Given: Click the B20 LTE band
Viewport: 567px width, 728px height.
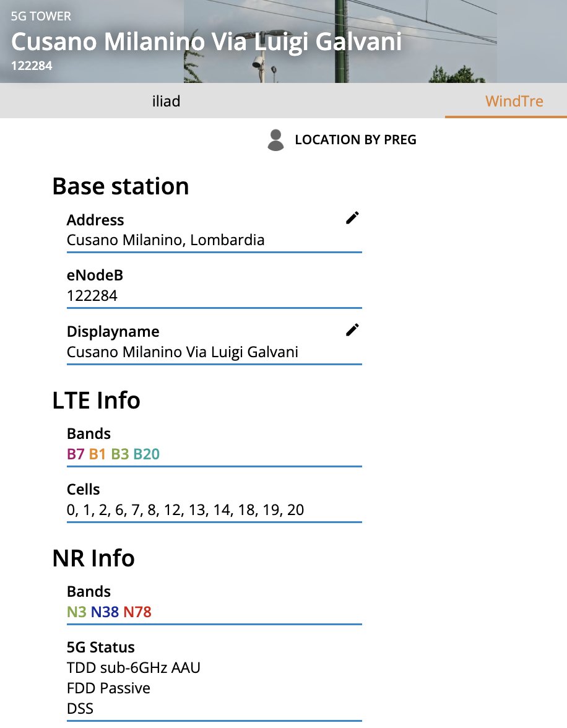Looking at the screenshot, I should click(146, 454).
